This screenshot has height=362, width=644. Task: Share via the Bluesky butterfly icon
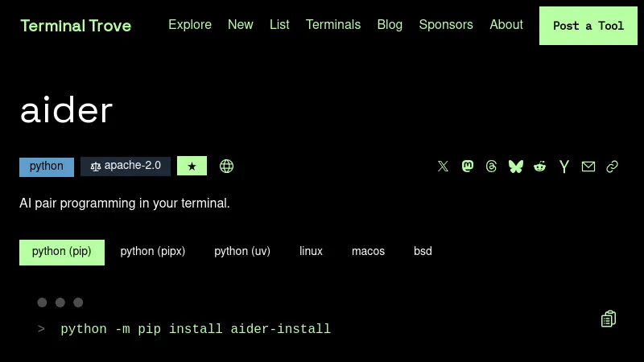click(x=516, y=167)
